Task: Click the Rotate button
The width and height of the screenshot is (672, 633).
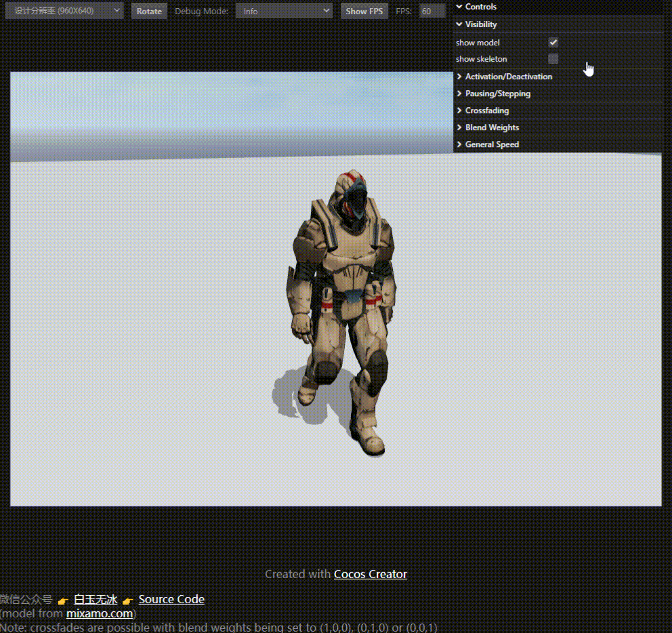Action: (x=149, y=11)
